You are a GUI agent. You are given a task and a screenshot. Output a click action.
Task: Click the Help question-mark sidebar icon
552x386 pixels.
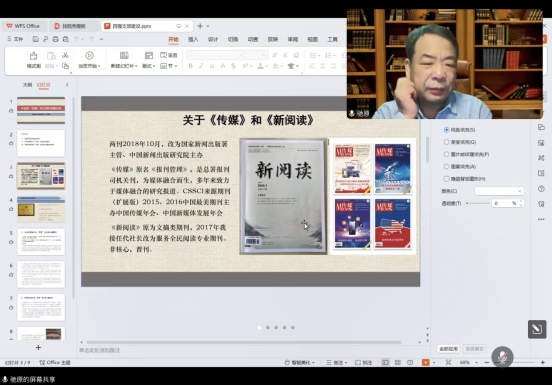tap(541, 189)
